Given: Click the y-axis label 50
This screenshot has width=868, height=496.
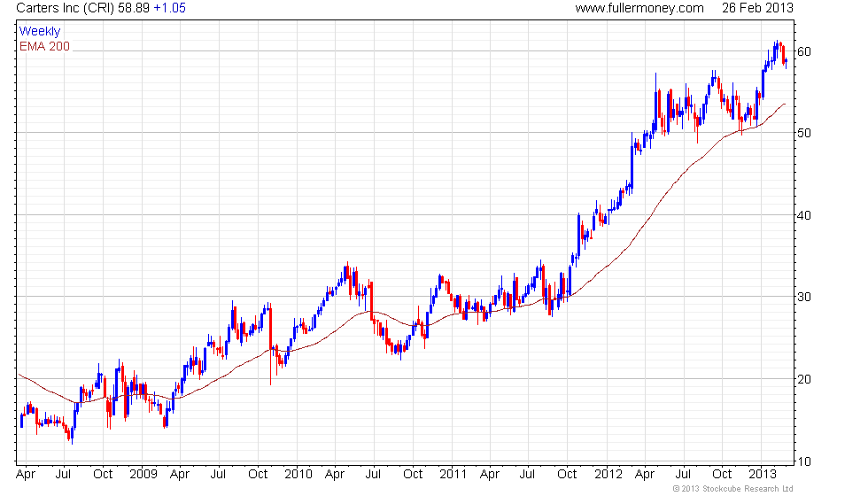Looking at the screenshot, I should click(804, 133).
